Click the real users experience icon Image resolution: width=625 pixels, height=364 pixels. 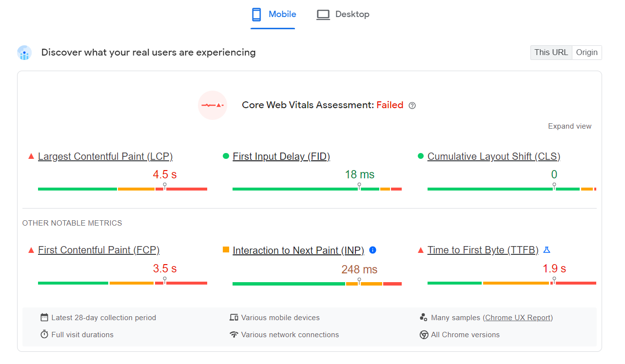tap(24, 53)
